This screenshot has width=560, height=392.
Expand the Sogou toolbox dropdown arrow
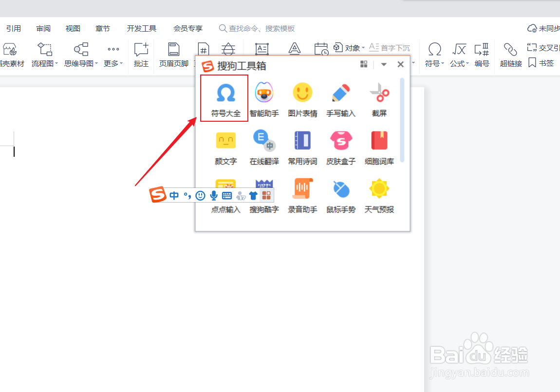[384, 65]
